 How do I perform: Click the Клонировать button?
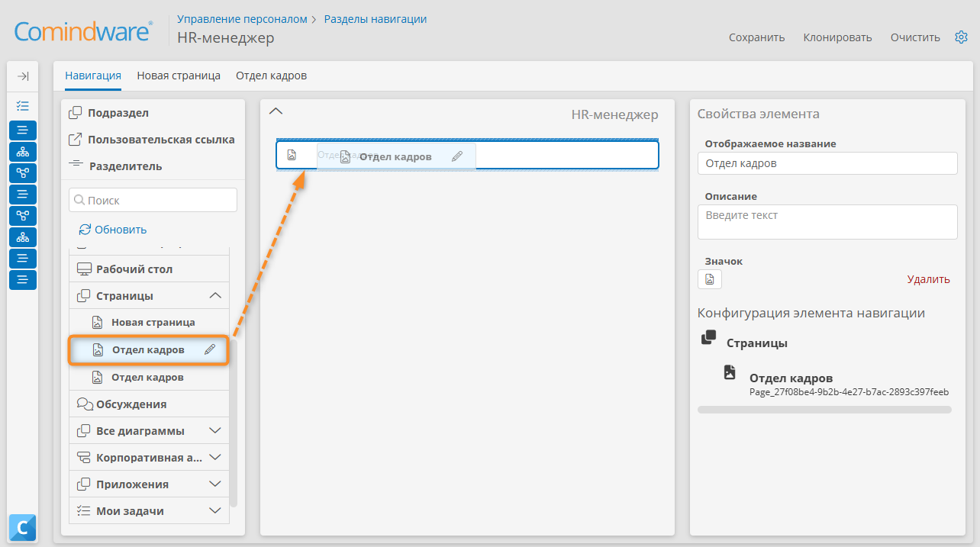[x=837, y=37]
